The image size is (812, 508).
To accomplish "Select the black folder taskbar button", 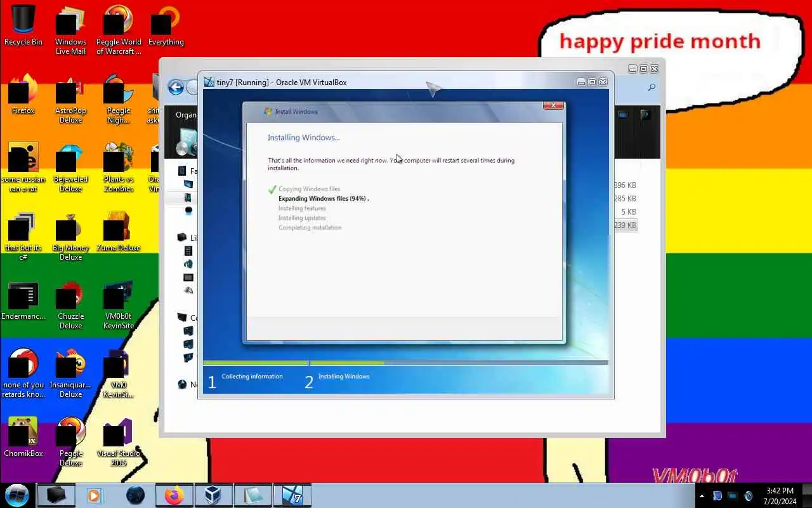I will pos(56,495).
